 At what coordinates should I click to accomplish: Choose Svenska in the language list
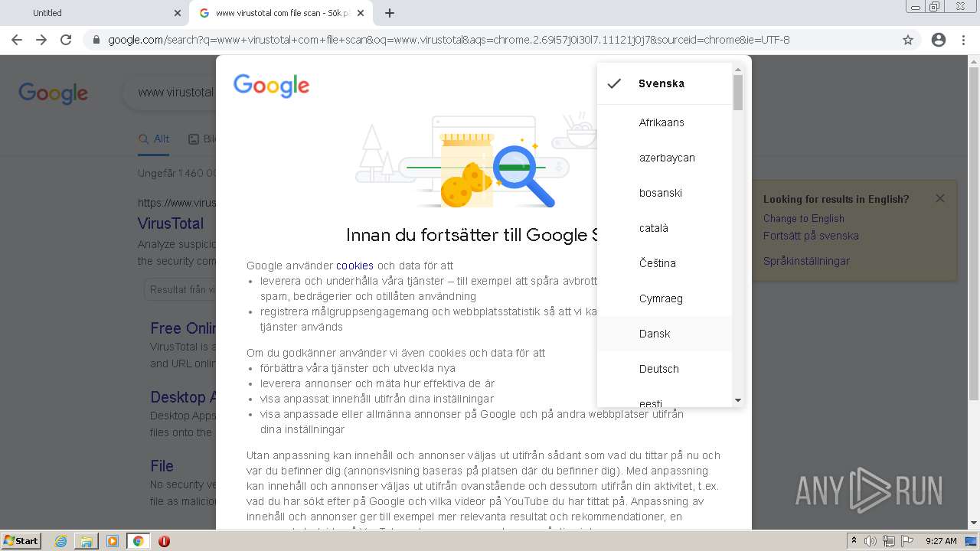(665, 83)
